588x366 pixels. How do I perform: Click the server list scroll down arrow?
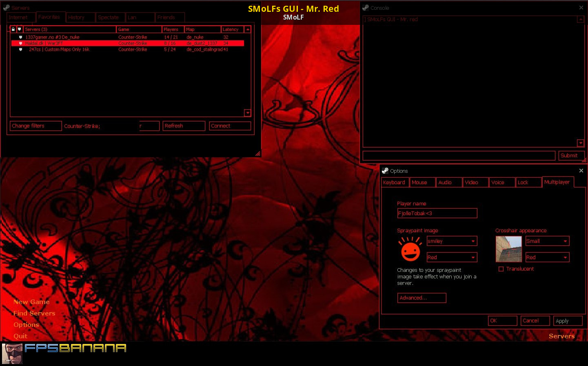pyautogui.click(x=247, y=113)
